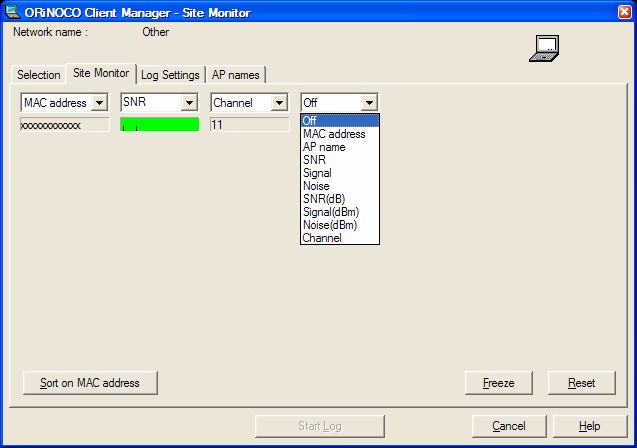Image resolution: width=637 pixels, height=448 pixels.
Task: Click the Reset button
Action: 581,383
